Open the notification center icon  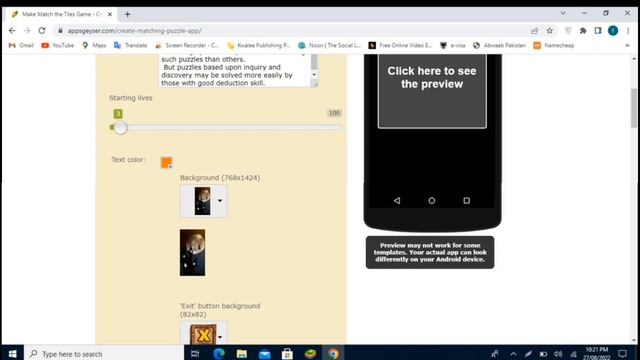pyautogui.click(x=622, y=353)
